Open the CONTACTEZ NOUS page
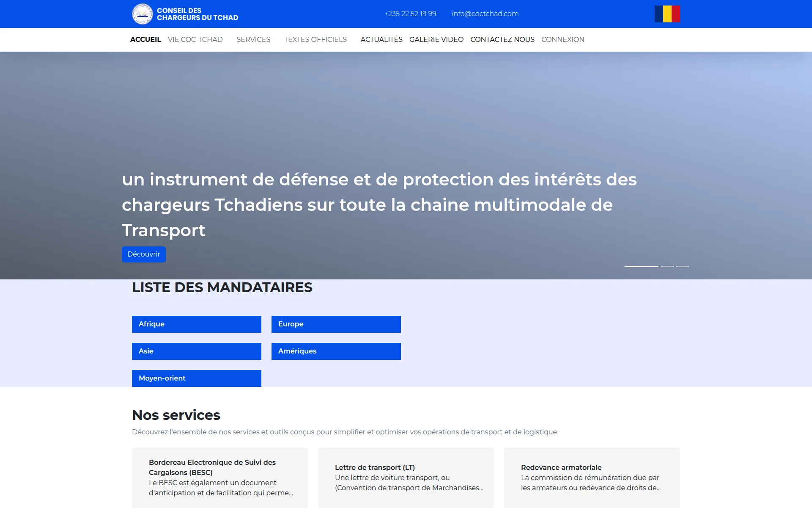The width and height of the screenshot is (812, 508). [502, 39]
